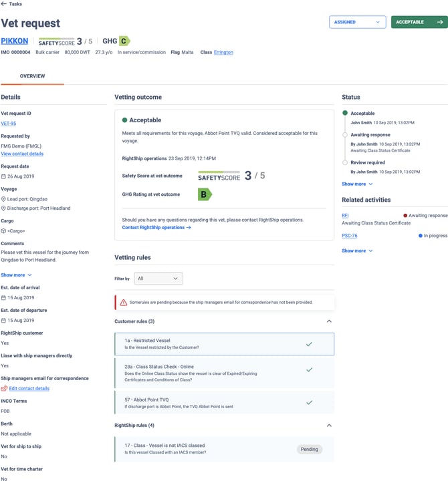Select the Awaiting response timeline marker
Screen dimensions: 448x483
pyautogui.click(x=345, y=135)
